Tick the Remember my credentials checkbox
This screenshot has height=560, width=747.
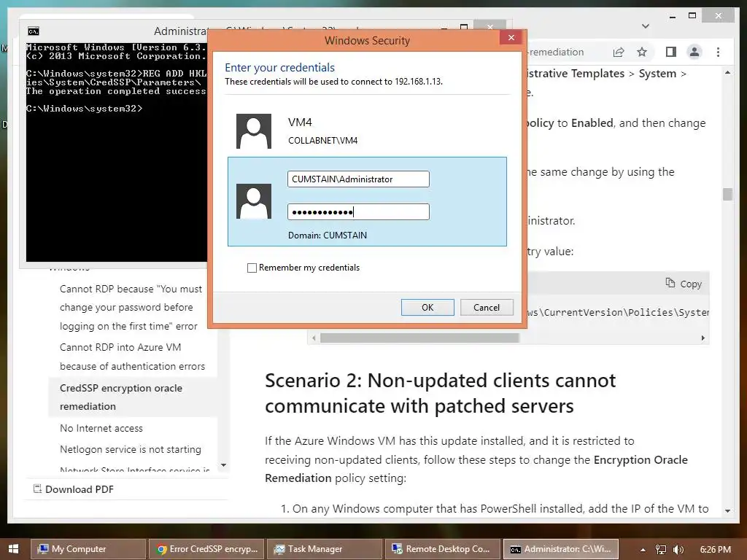[252, 268]
